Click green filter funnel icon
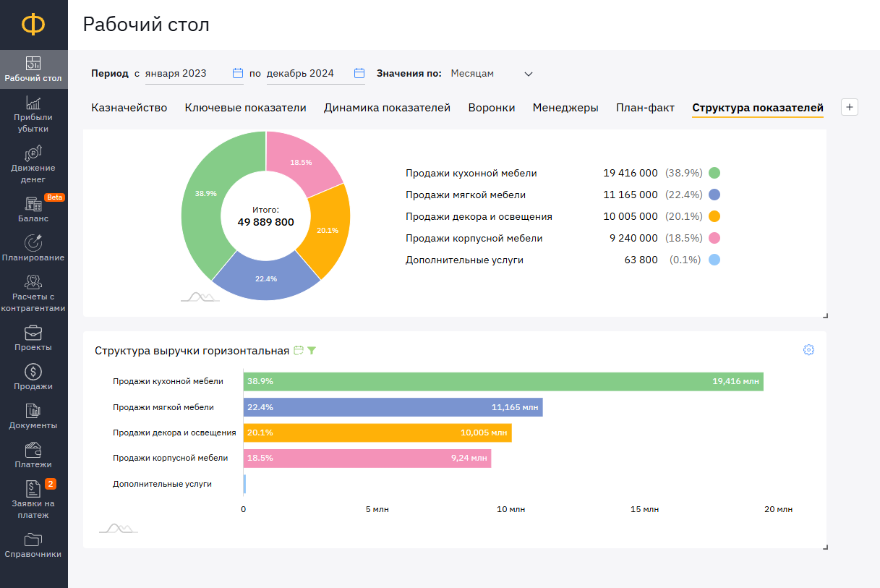Viewport: 880px width, 588px height. 312,351
